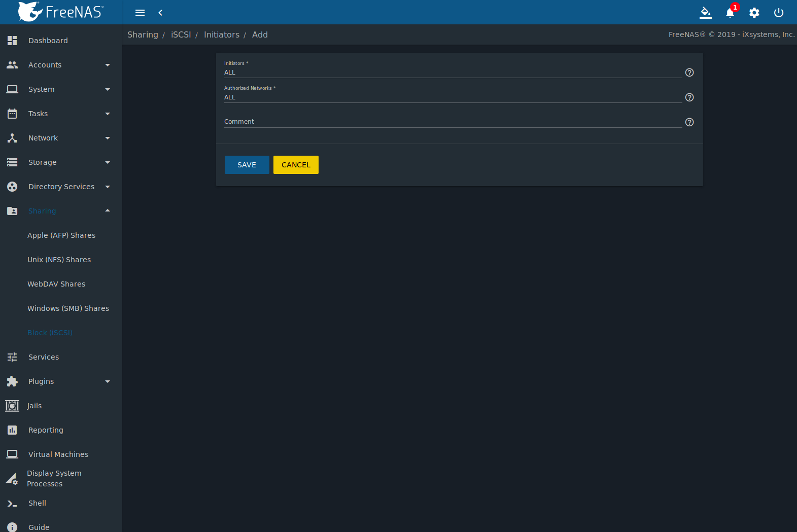797x532 pixels.
Task: Click the Reporting chart icon
Action: 12,430
